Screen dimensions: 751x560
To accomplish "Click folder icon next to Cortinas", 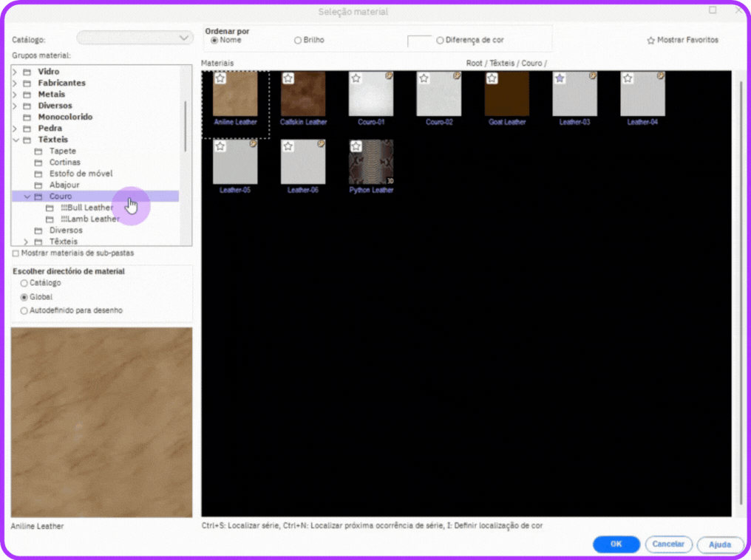I will click(38, 163).
